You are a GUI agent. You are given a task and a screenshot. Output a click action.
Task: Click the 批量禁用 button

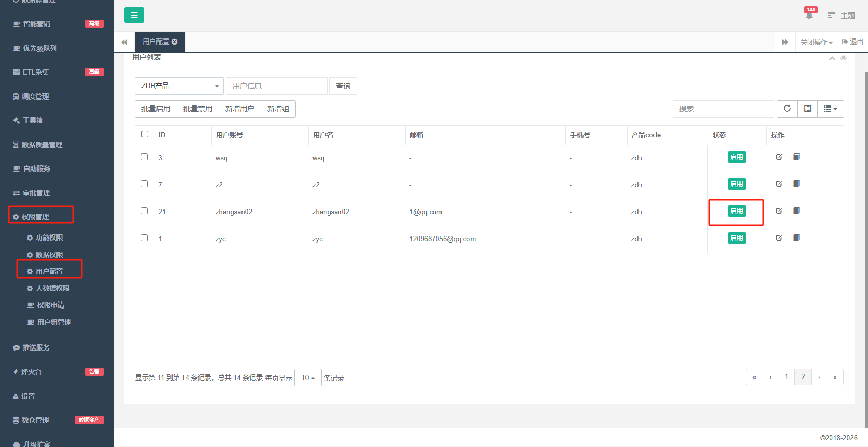(x=198, y=109)
